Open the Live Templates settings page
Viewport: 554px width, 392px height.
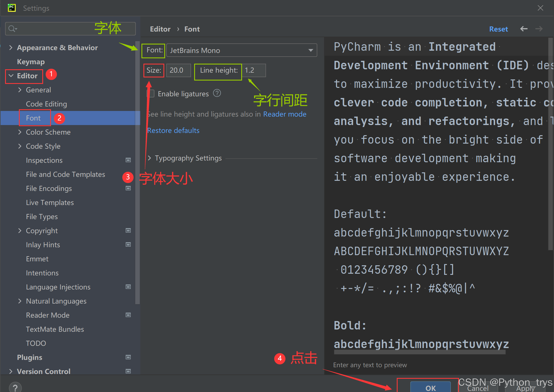50,202
